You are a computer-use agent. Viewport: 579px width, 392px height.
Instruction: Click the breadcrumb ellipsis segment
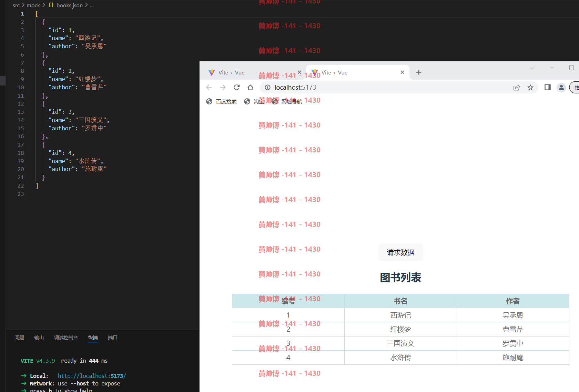tap(92, 5)
